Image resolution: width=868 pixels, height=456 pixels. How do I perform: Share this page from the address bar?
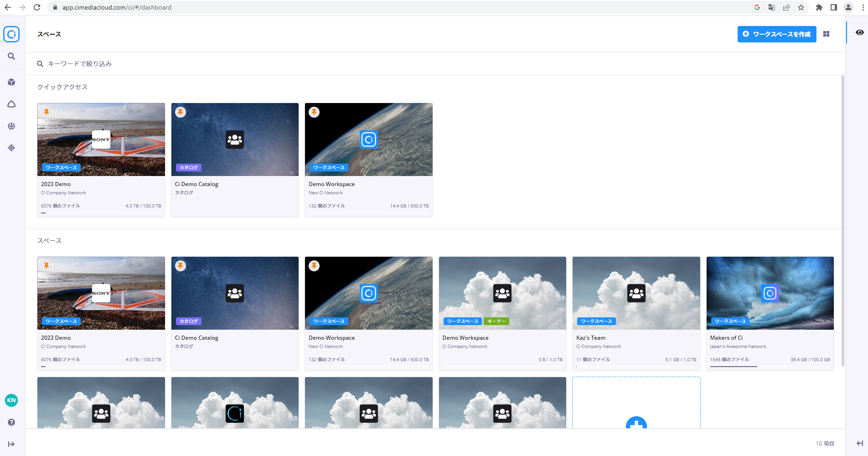coord(786,7)
